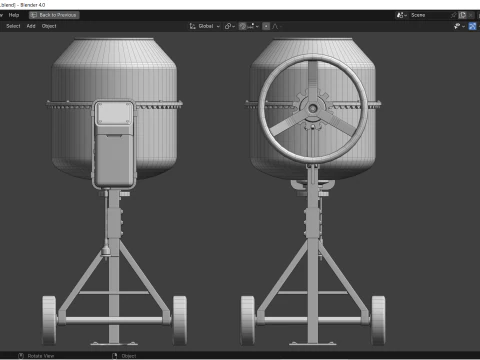Pin the scene to the workspace
480x360 pixels.
pyautogui.click(x=453, y=15)
